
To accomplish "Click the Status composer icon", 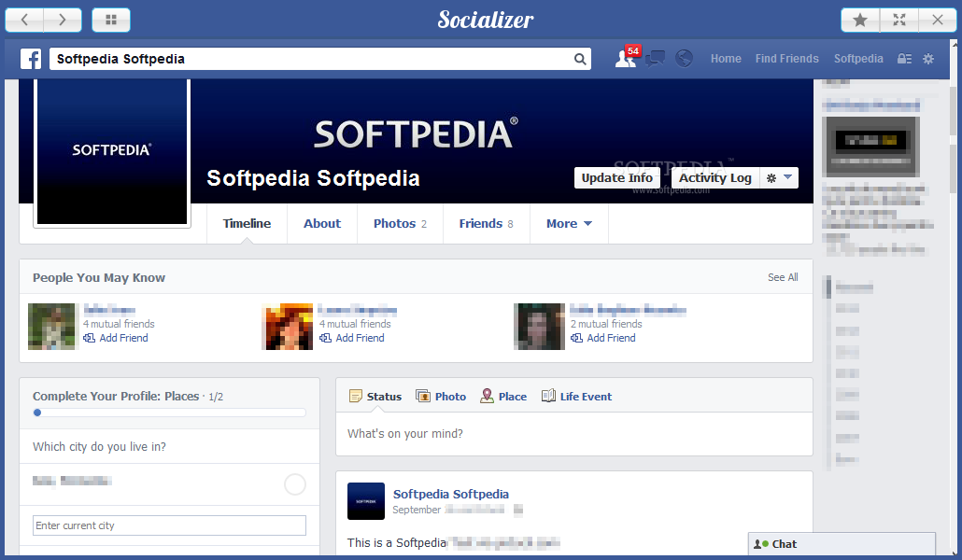I will click(355, 397).
